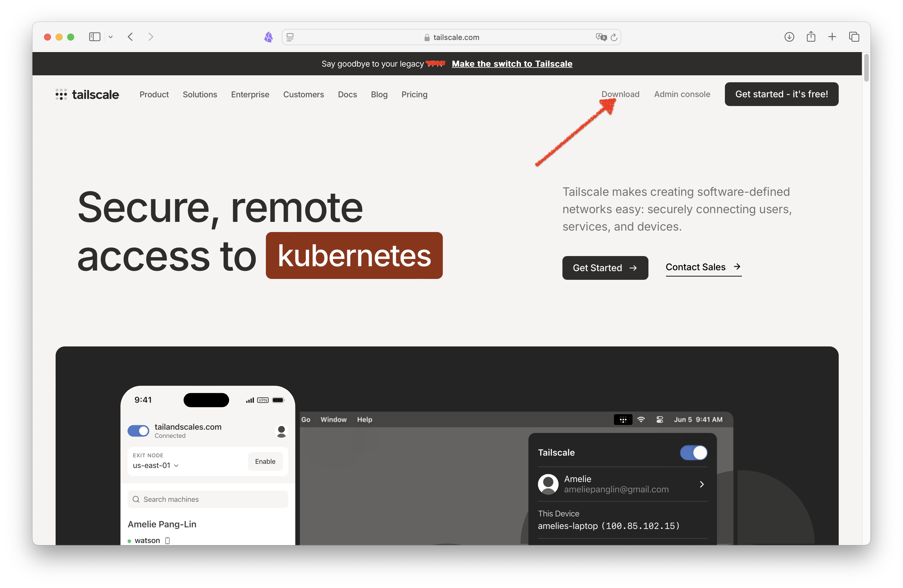Click the Search machines field
The height and width of the screenshot is (588, 903).
point(208,499)
